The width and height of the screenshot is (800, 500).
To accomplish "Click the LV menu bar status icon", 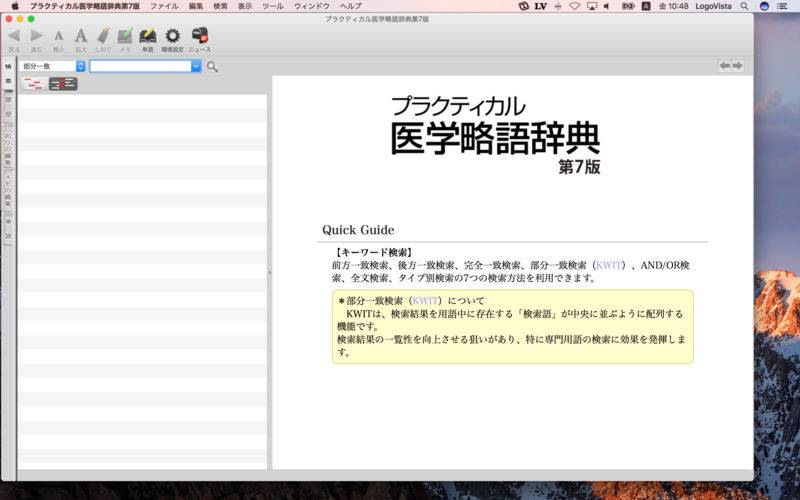I will point(541,6).
